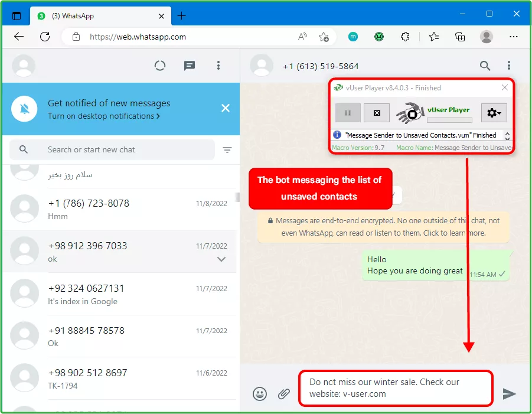Viewport: 532px width, 414px height.
Task: Click 'Turn on desktop notifications' link
Action: 104,116
